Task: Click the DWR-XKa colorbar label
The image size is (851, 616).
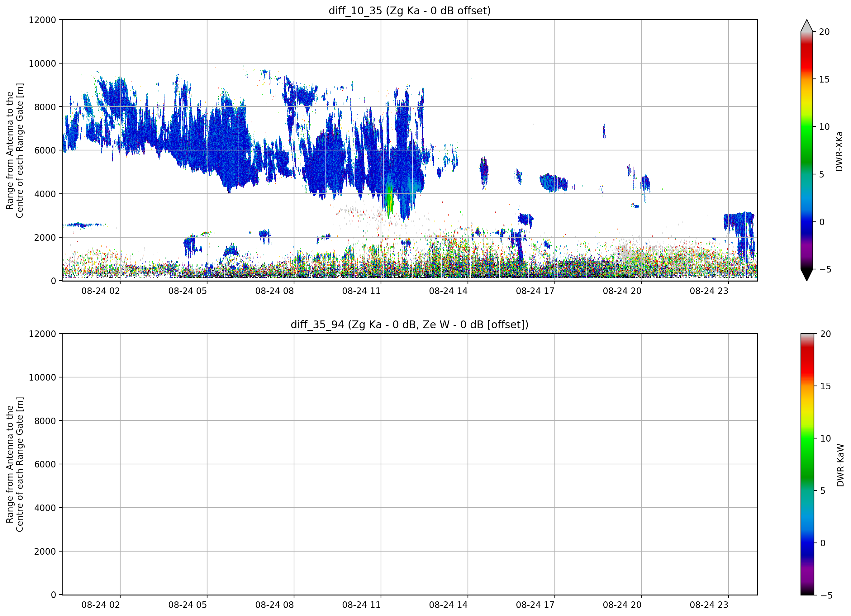Action: [839, 151]
